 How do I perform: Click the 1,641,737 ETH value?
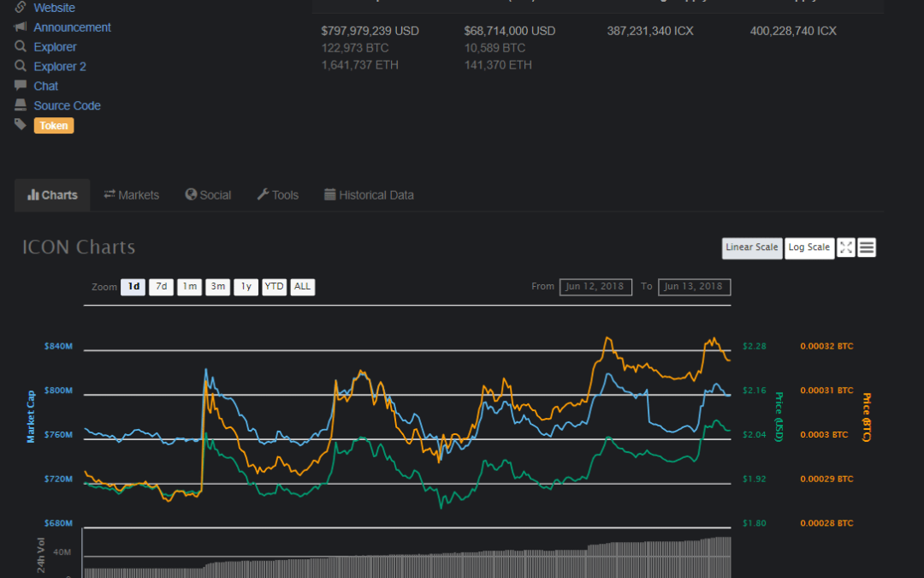tap(359, 65)
